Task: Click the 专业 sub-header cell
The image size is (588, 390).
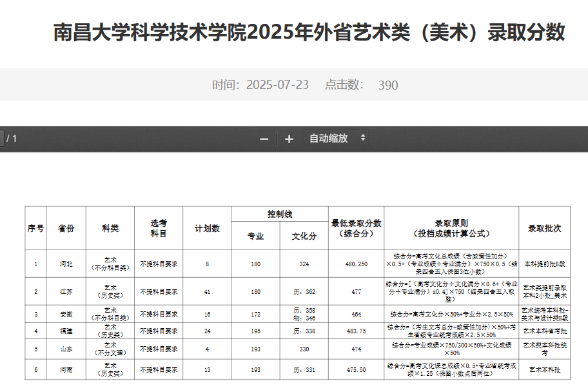Action: (x=255, y=236)
